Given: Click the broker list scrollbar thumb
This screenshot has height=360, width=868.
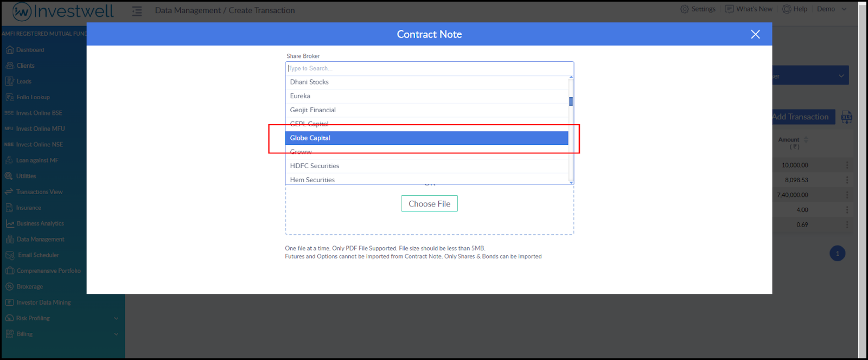Looking at the screenshot, I should coord(571,101).
